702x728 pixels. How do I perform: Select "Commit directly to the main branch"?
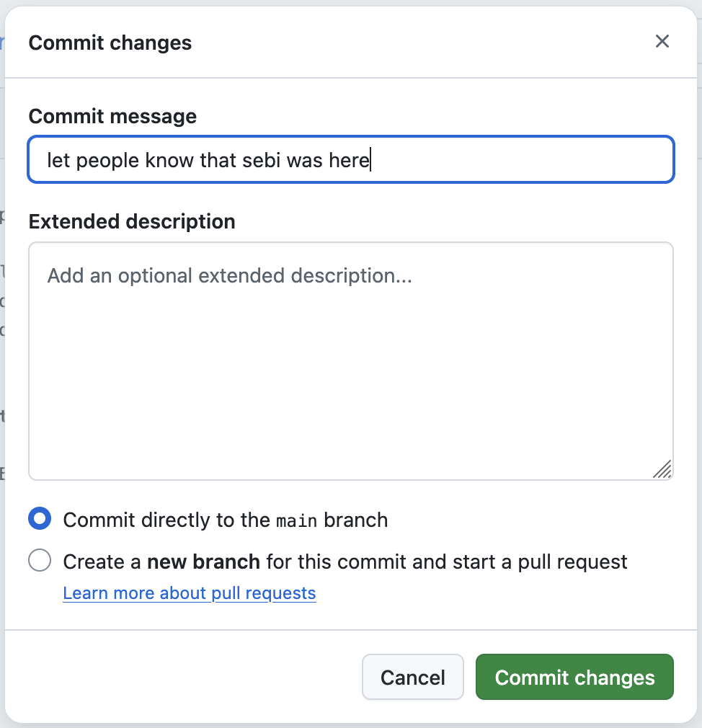point(40,518)
